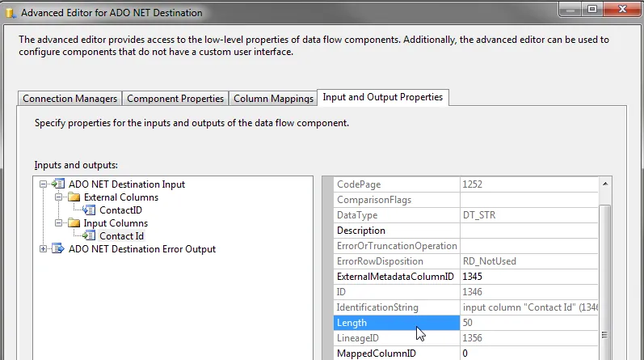
Task: Click the External Columns folder icon
Action: 74,197
